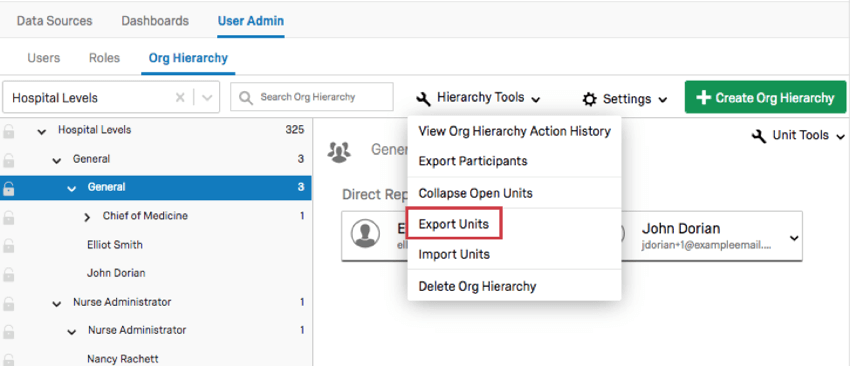Viewport: 850px width, 366px height.
Task: Click the plus icon on Create Org Hierarchy
Action: coord(703,98)
